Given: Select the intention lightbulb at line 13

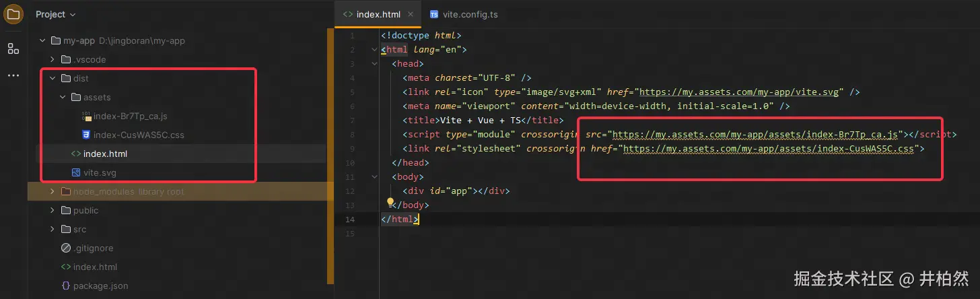Looking at the screenshot, I should tap(389, 201).
